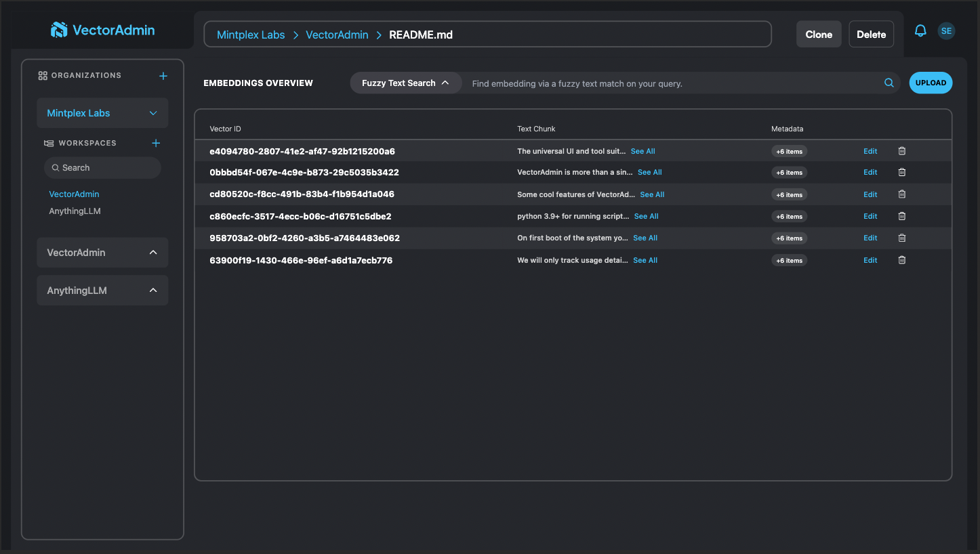Click Mintplex Labs in breadcrumb
The height and width of the screenshot is (554, 980).
(x=251, y=35)
